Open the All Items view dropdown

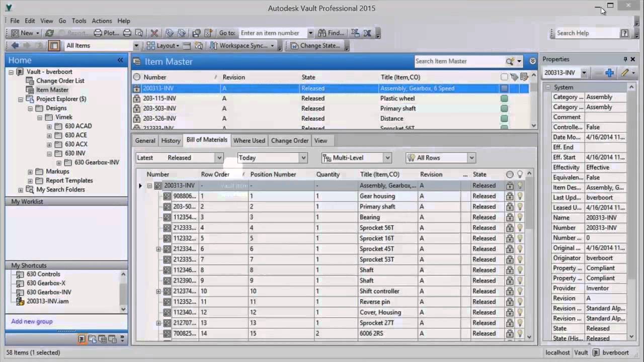[x=136, y=46]
